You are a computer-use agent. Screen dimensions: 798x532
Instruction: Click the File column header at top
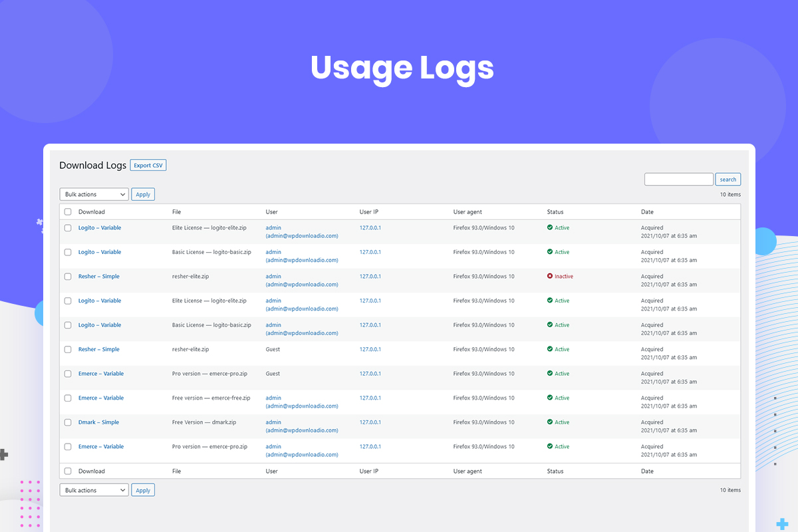tap(177, 212)
